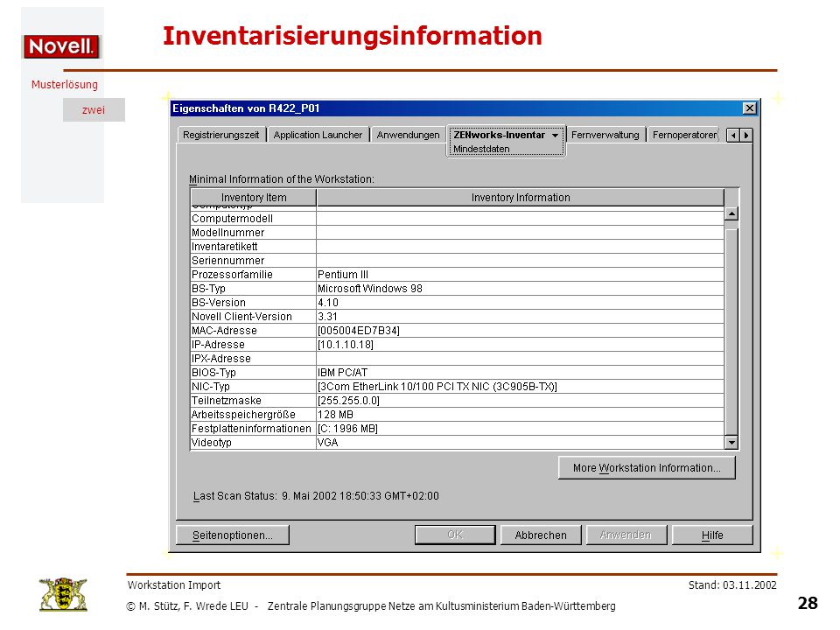
Task: Select the BIOS-Typ row label
Action: coord(213,373)
